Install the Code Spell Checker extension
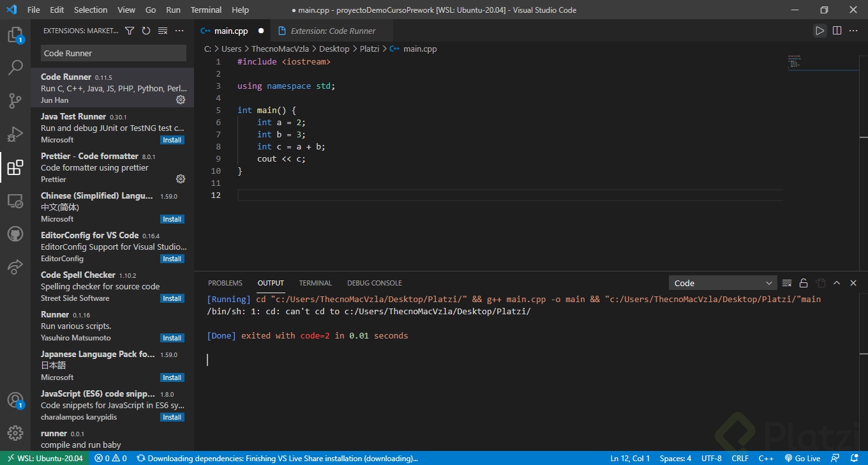This screenshot has width=868, height=465. tap(172, 298)
